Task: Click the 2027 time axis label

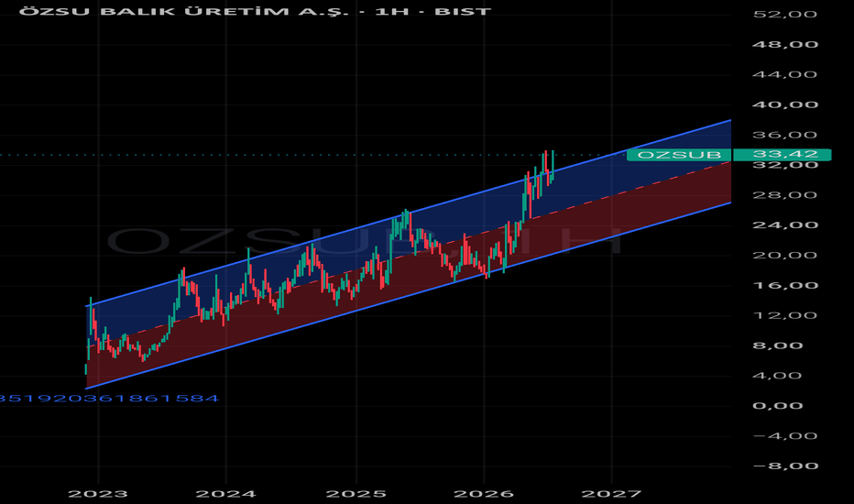Action: [611, 494]
